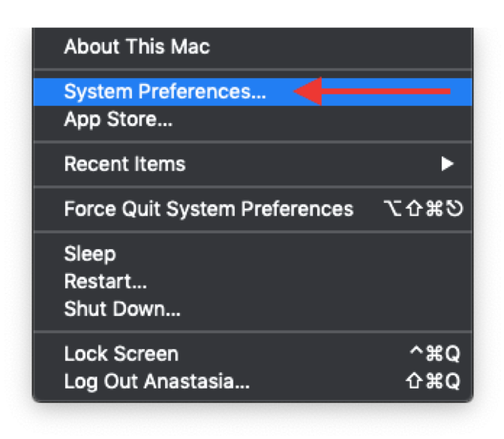This screenshot has width=504, height=439.
Task: Expand the Recent Items submenu arrow
Action: click(447, 164)
